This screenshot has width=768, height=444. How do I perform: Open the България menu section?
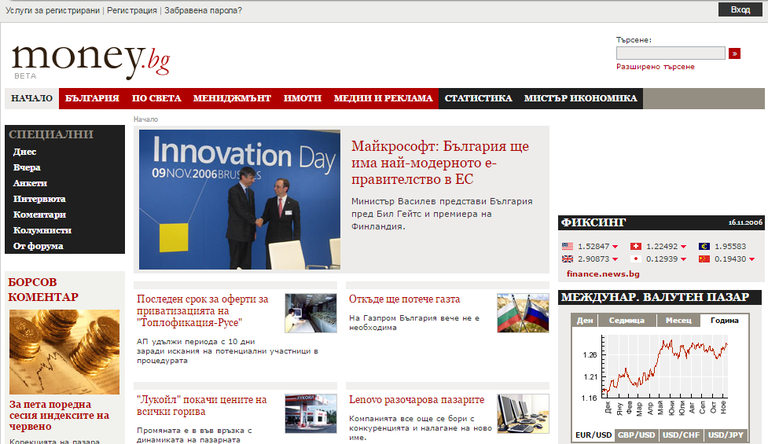(x=92, y=99)
